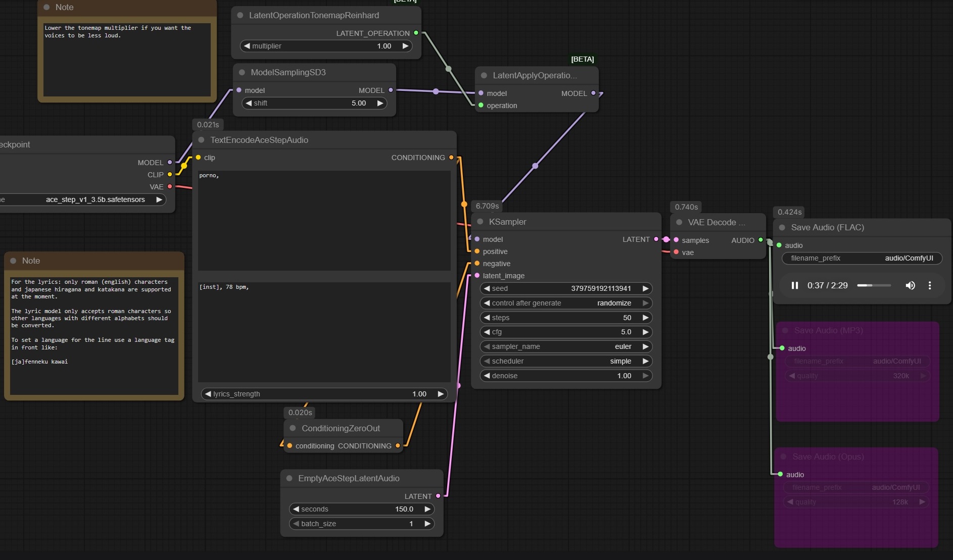Viewport: 953px width, 560px height.
Task: Collapse the LatentOperationTonemapReinhard node via its title dot
Action: click(x=240, y=15)
